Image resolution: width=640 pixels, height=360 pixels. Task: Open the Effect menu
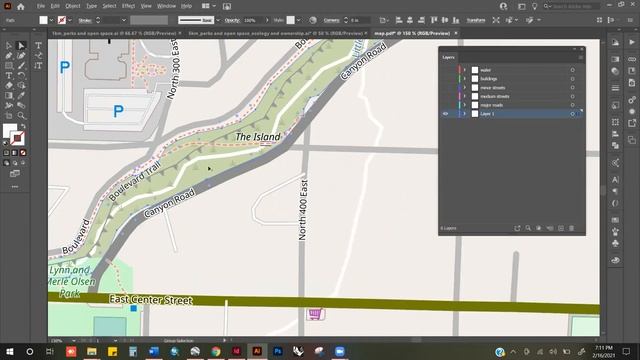pos(128,6)
